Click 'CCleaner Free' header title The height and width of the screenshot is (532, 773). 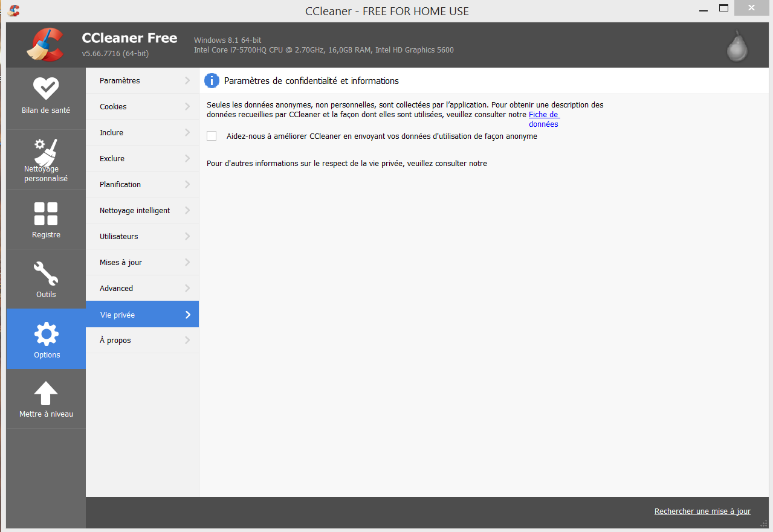[x=129, y=38]
